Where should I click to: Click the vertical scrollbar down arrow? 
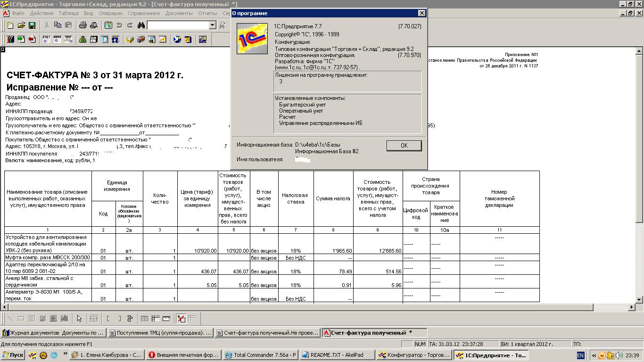click(639, 299)
